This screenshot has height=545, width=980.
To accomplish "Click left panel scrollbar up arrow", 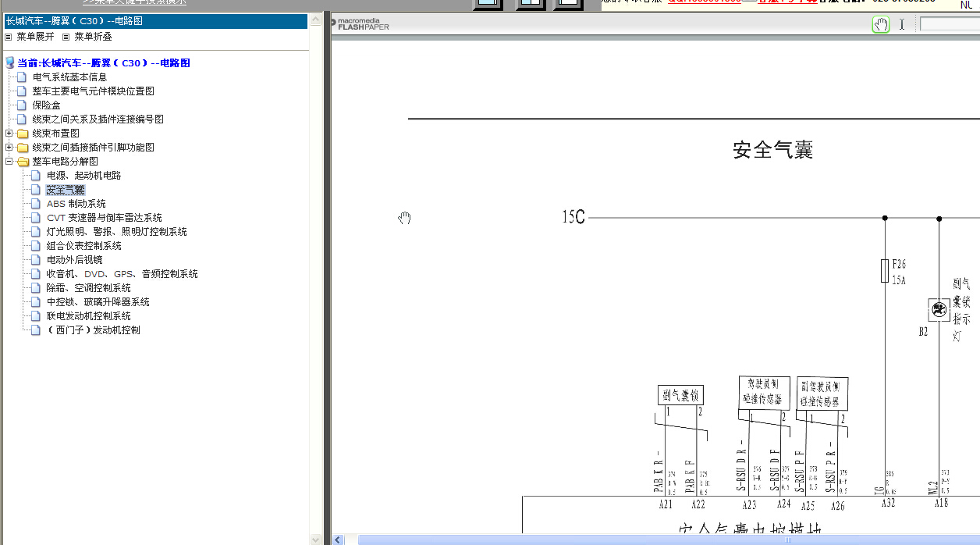I will pyautogui.click(x=315, y=19).
